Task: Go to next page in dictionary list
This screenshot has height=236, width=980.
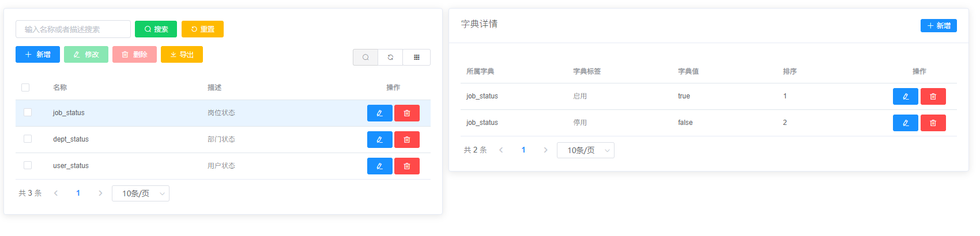Action: tap(100, 193)
